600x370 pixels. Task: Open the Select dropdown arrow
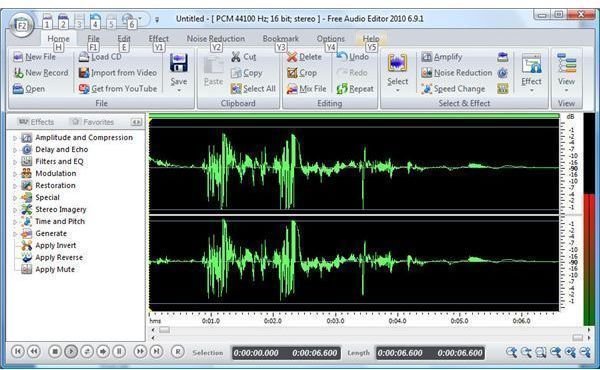coord(397,91)
